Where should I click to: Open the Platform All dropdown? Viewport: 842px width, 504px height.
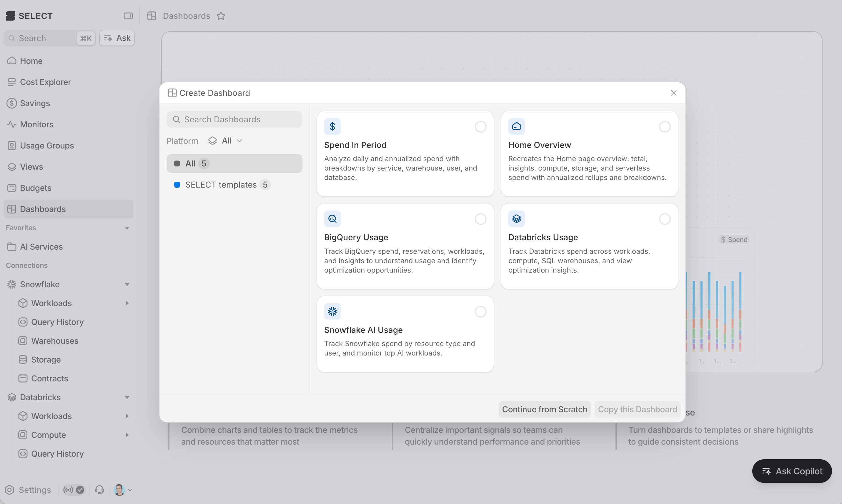click(x=226, y=141)
